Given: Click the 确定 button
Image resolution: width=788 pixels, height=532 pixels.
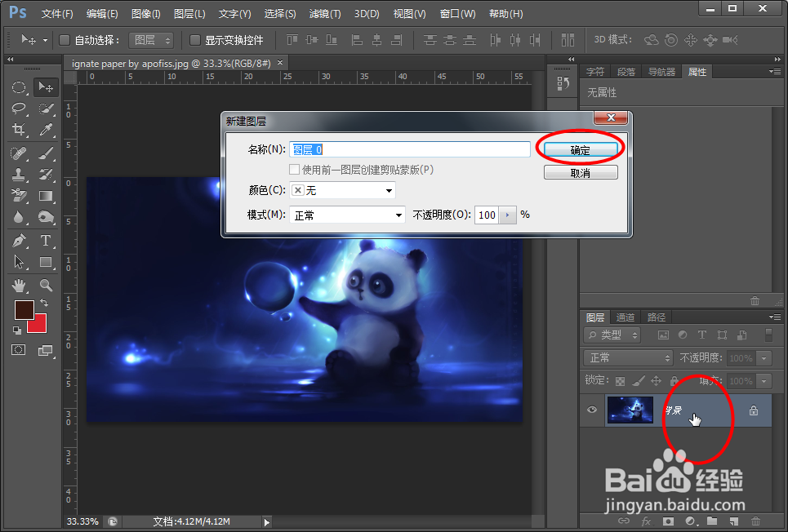Looking at the screenshot, I should 581,149.
